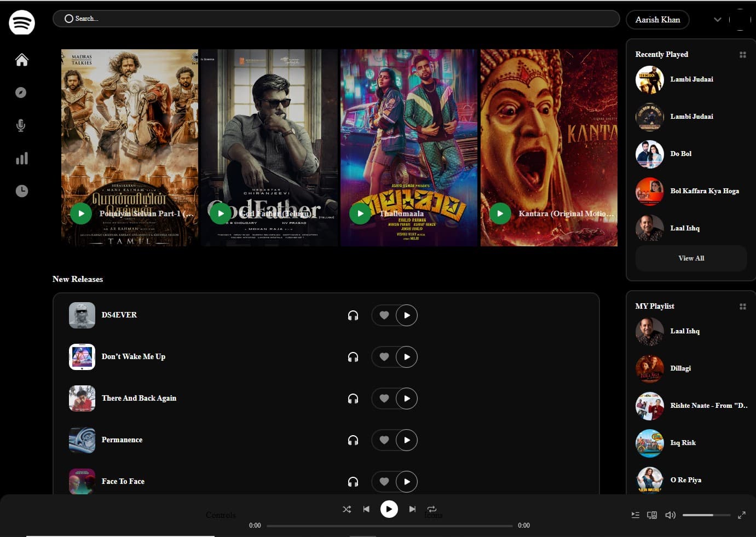Like the There And Back Again track
The height and width of the screenshot is (537, 756).
tap(384, 399)
